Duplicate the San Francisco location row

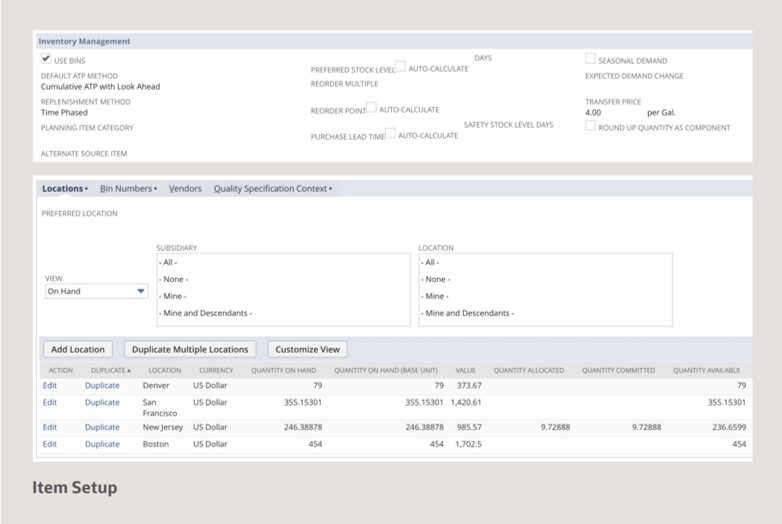pos(102,402)
